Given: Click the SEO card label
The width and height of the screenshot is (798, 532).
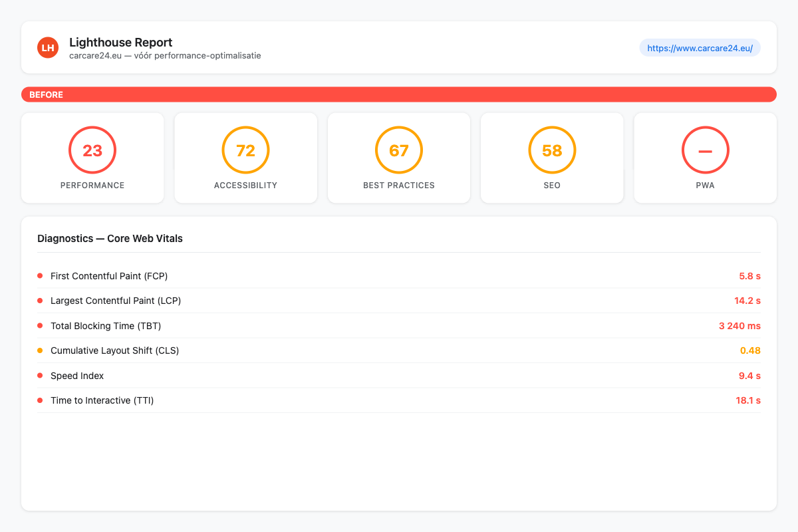Looking at the screenshot, I should point(552,186).
